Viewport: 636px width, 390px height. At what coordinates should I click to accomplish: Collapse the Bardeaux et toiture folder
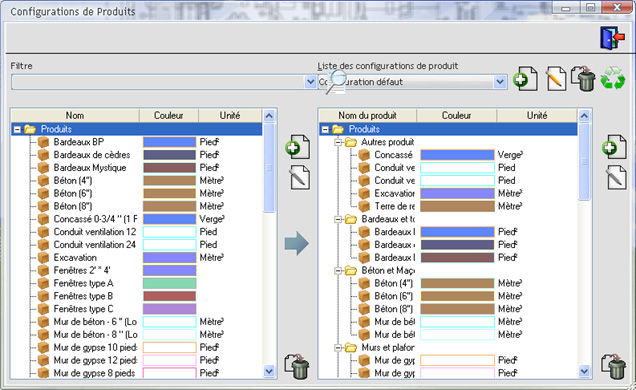click(x=338, y=219)
